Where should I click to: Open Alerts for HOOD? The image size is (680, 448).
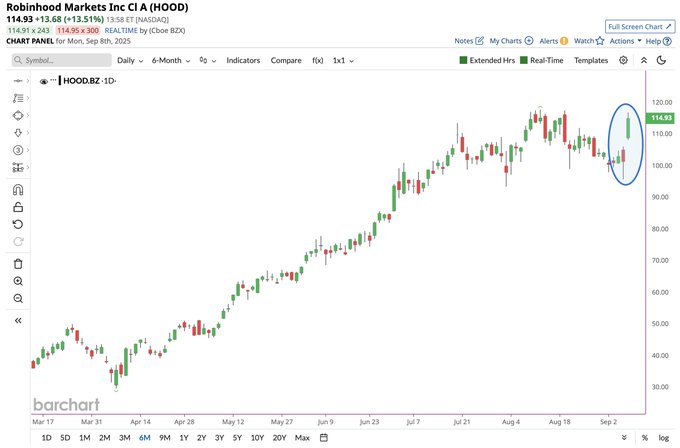pyautogui.click(x=553, y=41)
